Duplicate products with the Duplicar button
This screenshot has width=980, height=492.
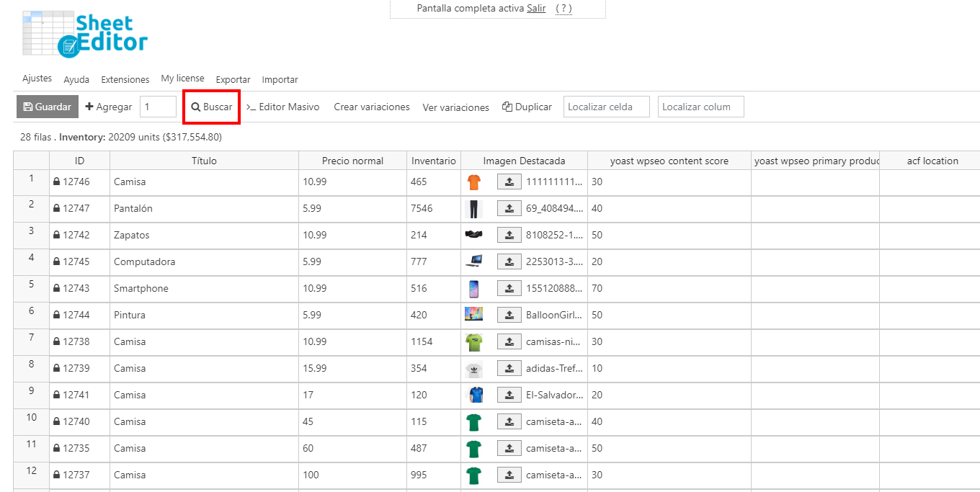pyautogui.click(x=527, y=107)
